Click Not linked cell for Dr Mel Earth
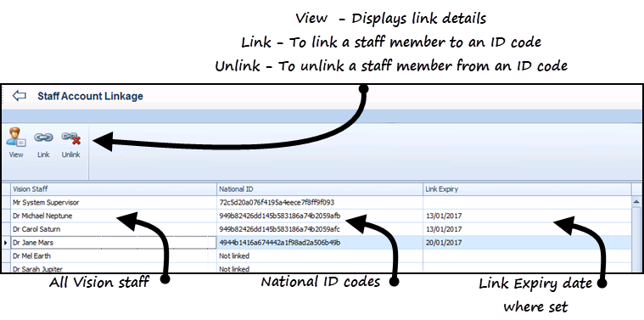This screenshot has width=644, height=320. point(320,256)
